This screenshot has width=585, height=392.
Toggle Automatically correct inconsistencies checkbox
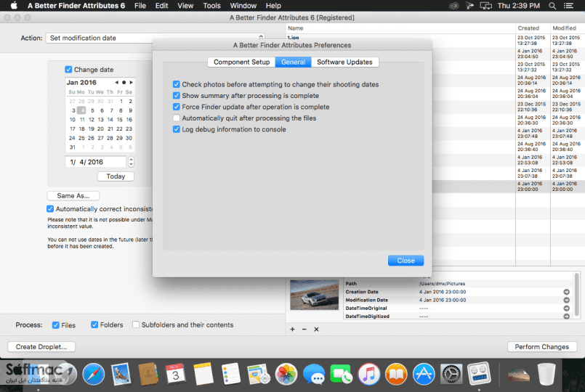pos(50,208)
